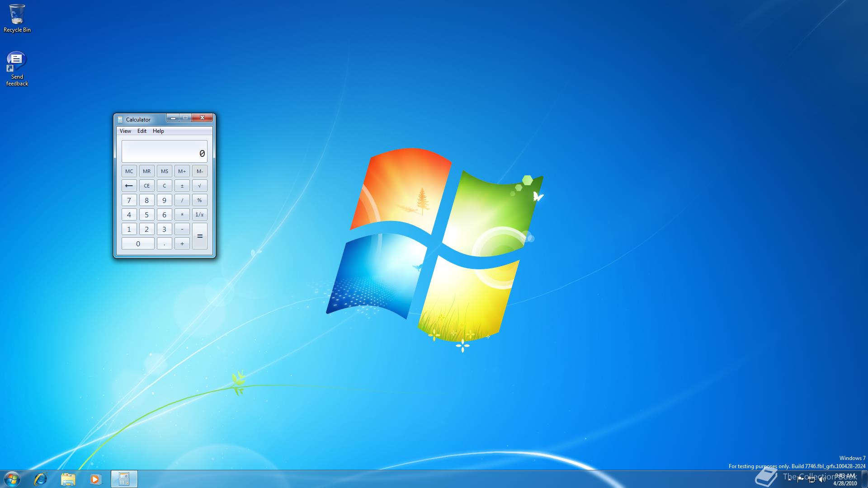868x488 pixels.
Task: Click the minus key in Calculator
Action: [182, 229]
